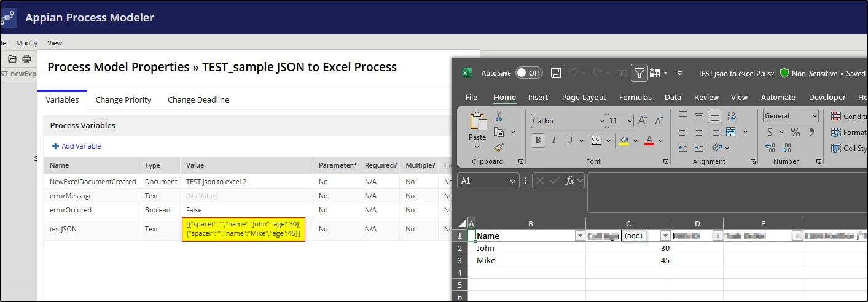Toggle AutoSave switch in Excel
The height and width of the screenshot is (302, 868).
point(529,73)
